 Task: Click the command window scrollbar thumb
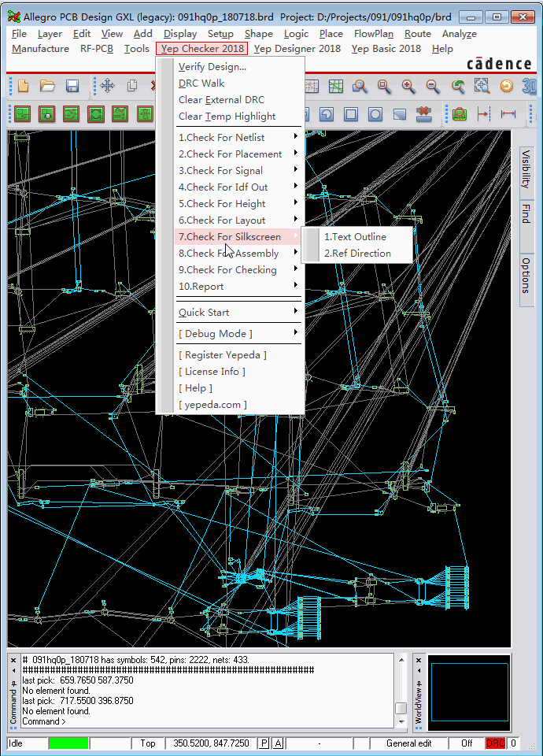tap(401, 708)
